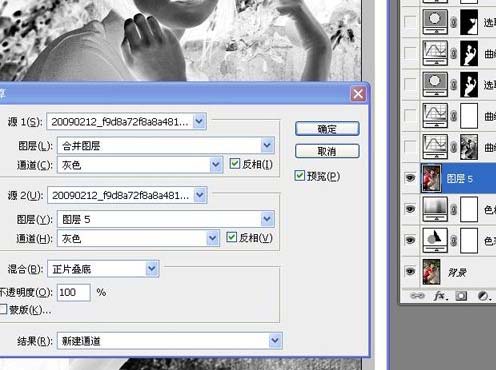Viewport: 496px width, 370px height.
Task: Open the 混合(B) blend mode dropdown
Action: point(103,269)
